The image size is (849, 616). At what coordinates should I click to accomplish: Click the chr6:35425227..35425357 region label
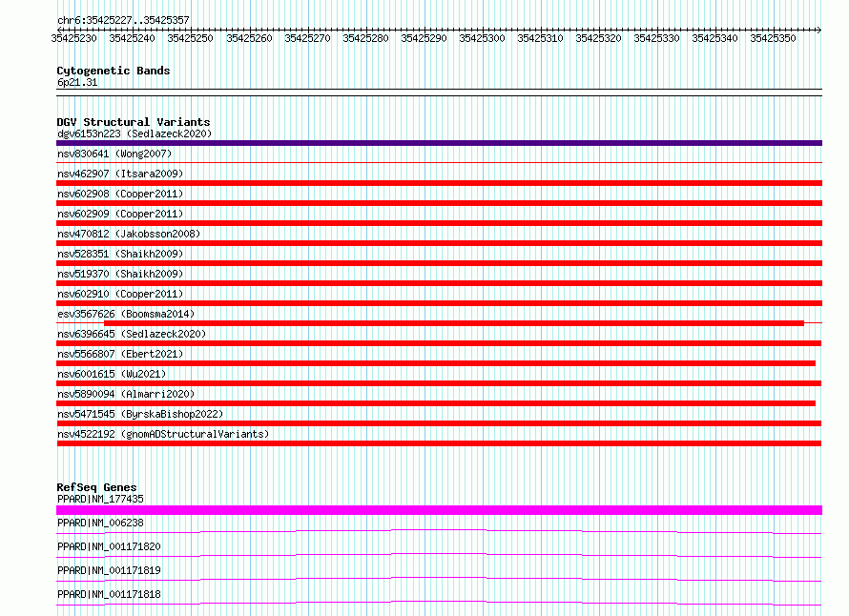(x=123, y=20)
